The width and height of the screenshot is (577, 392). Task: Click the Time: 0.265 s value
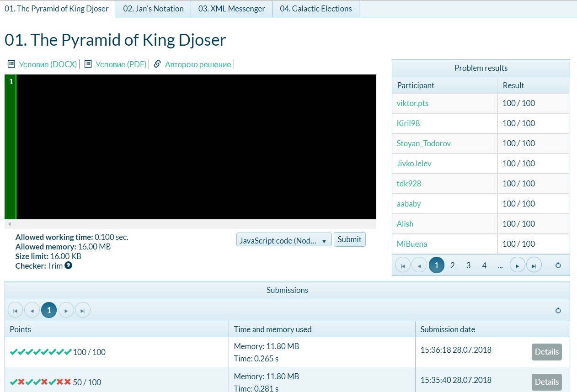[x=256, y=359]
